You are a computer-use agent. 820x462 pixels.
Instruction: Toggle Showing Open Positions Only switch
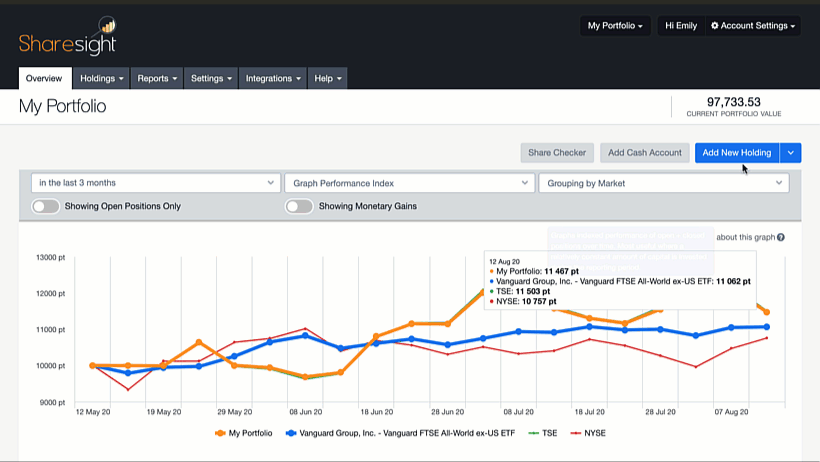pos(45,206)
